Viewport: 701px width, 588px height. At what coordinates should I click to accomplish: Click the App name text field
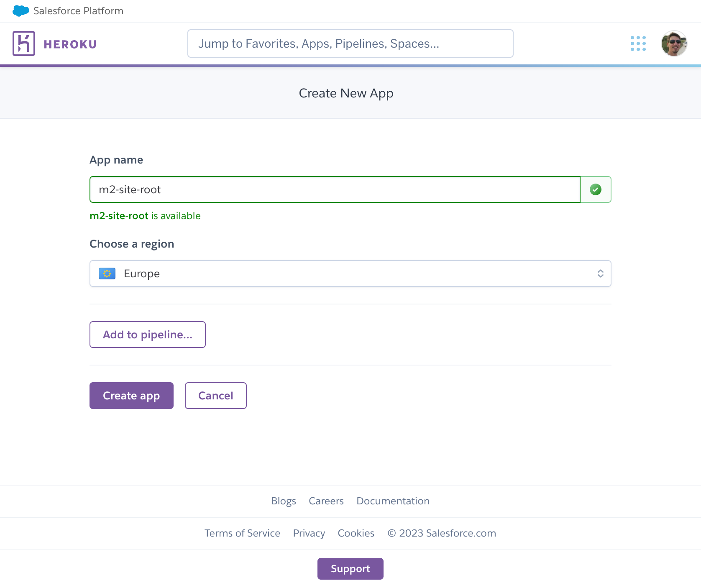(x=335, y=189)
